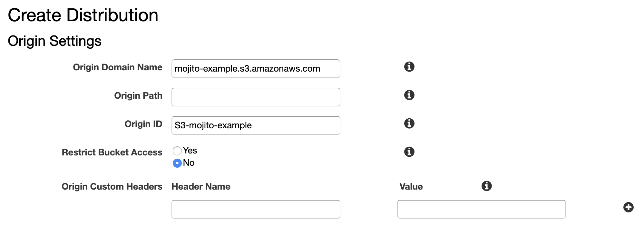Focus the empty Header Name field
This screenshot has width=644, height=227.
tap(256, 209)
